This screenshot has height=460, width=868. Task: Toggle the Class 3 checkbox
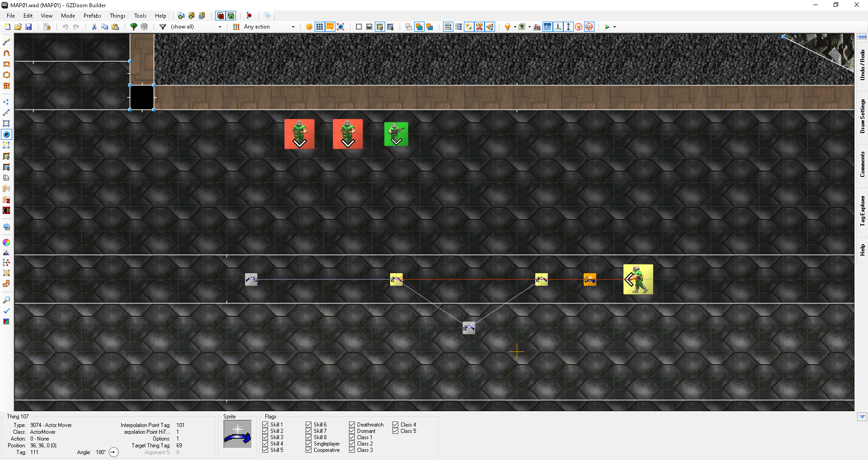coord(352,450)
